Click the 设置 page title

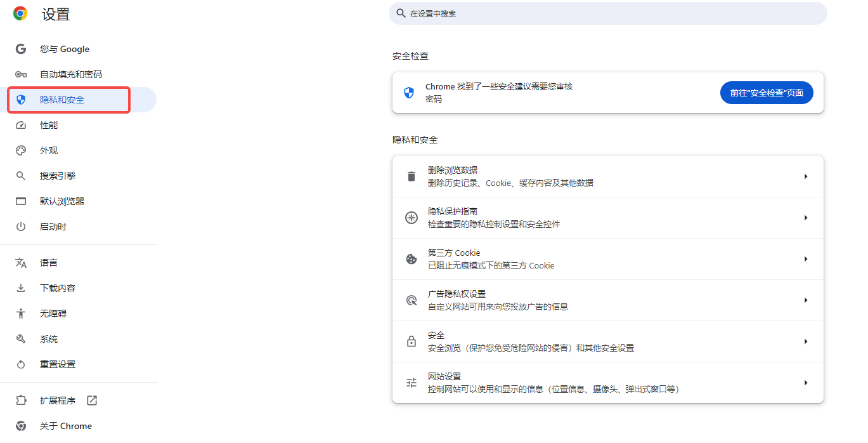[x=56, y=15]
